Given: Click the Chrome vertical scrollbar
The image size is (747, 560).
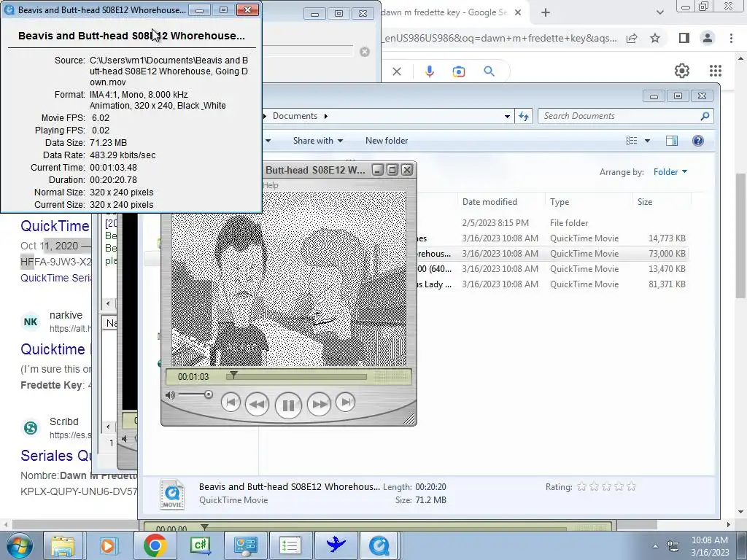Looking at the screenshot, I should point(741,236).
